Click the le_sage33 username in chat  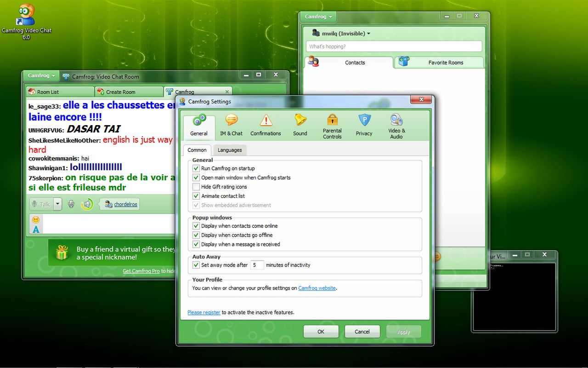click(x=45, y=107)
